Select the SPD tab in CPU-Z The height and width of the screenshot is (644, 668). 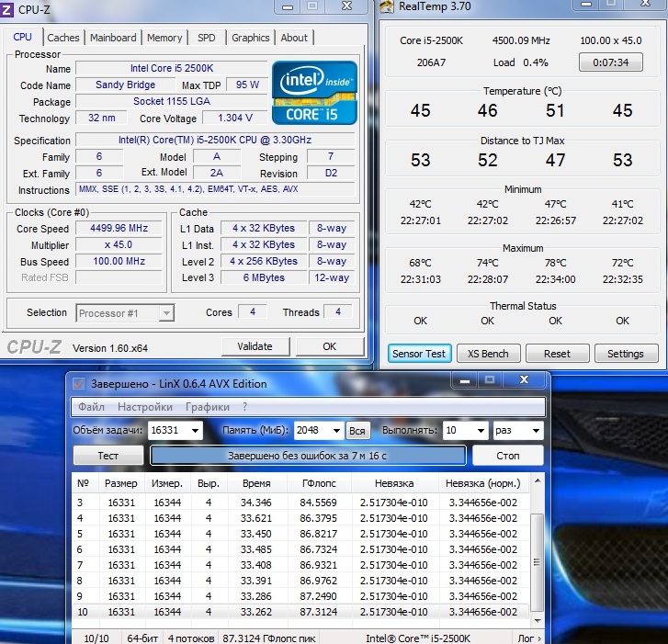206,38
